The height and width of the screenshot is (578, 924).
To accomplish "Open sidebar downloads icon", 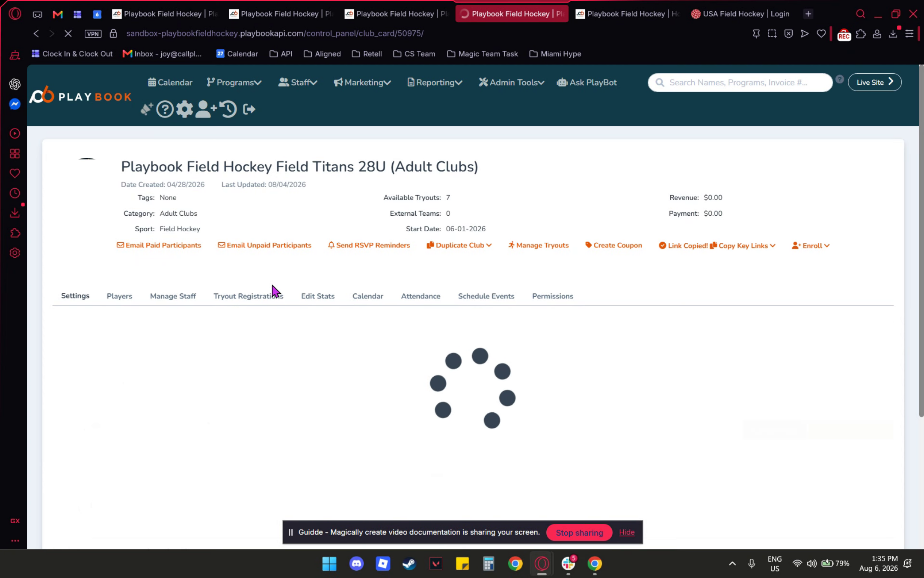I will coord(15,213).
